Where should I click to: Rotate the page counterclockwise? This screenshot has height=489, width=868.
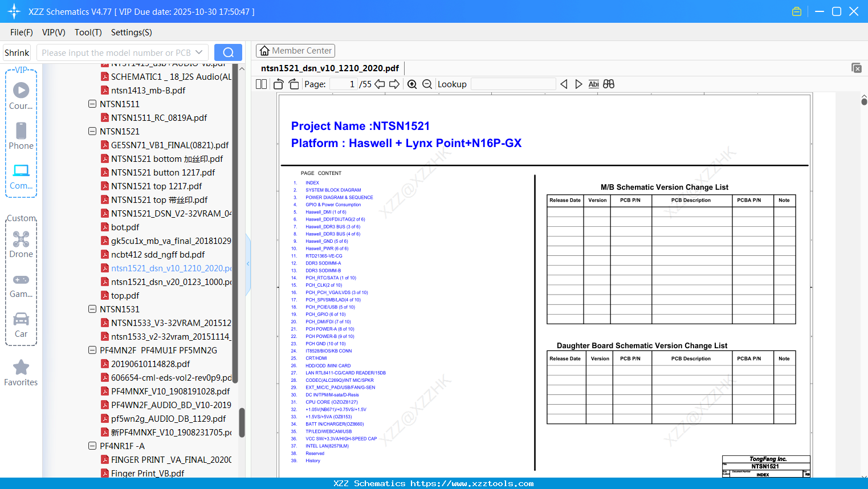[278, 84]
